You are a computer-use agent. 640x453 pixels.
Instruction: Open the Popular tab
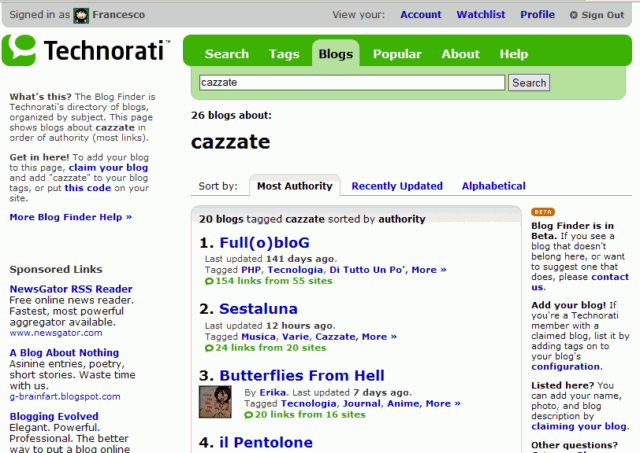tap(397, 54)
